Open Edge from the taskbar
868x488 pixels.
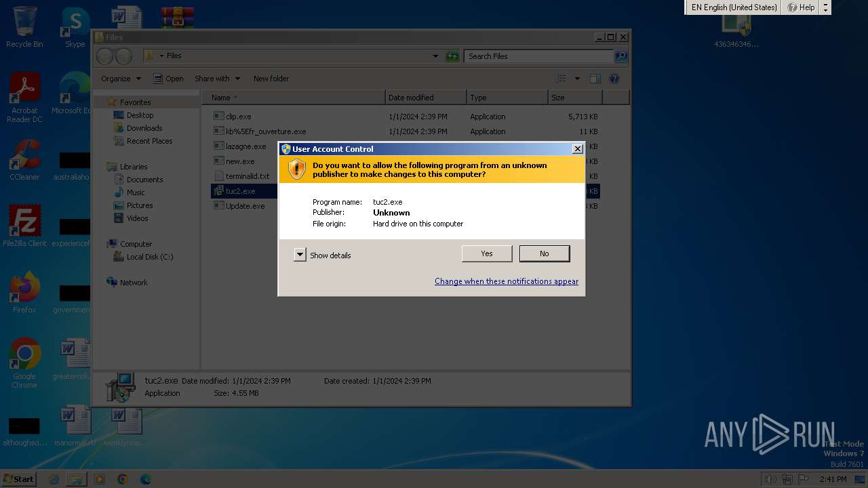click(146, 479)
